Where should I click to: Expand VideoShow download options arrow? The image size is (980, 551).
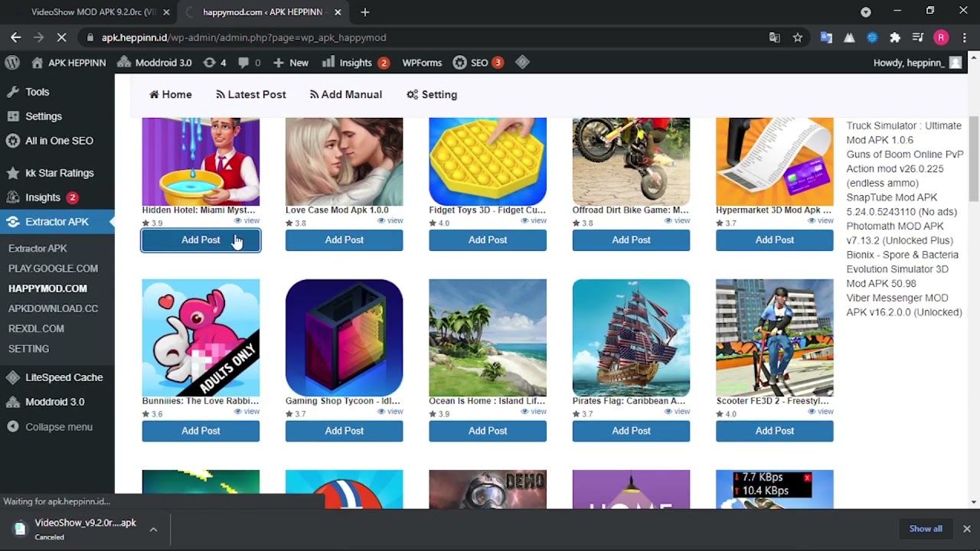coord(153,530)
